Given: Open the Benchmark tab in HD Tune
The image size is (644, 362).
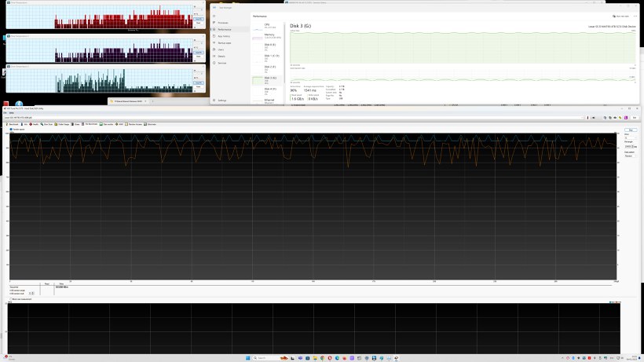Looking at the screenshot, I should [x=14, y=124].
